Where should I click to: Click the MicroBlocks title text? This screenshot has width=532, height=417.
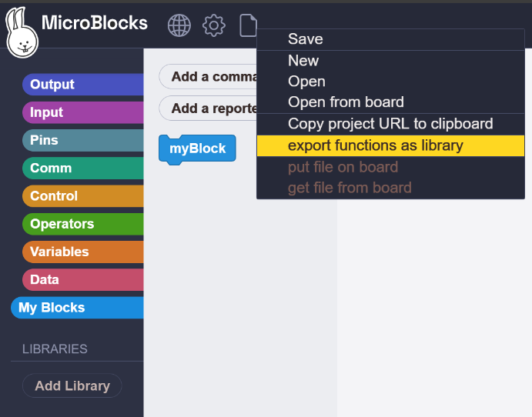point(95,23)
